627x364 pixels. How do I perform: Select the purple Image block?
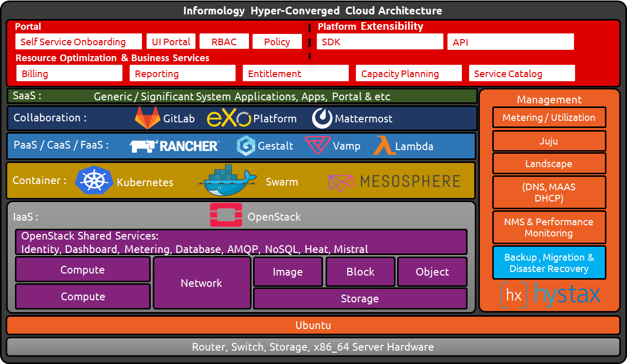[288, 272]
